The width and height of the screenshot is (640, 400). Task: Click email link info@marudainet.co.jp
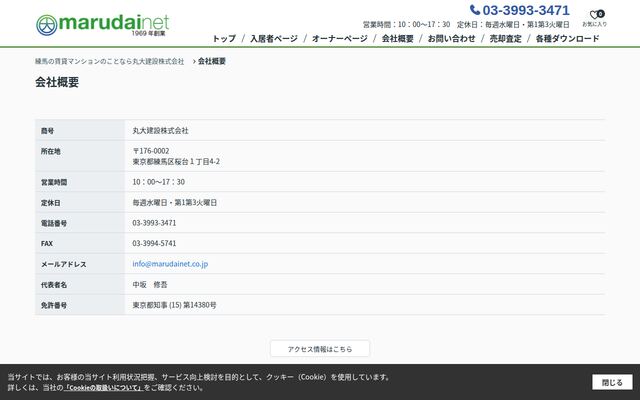pos(170,264)
